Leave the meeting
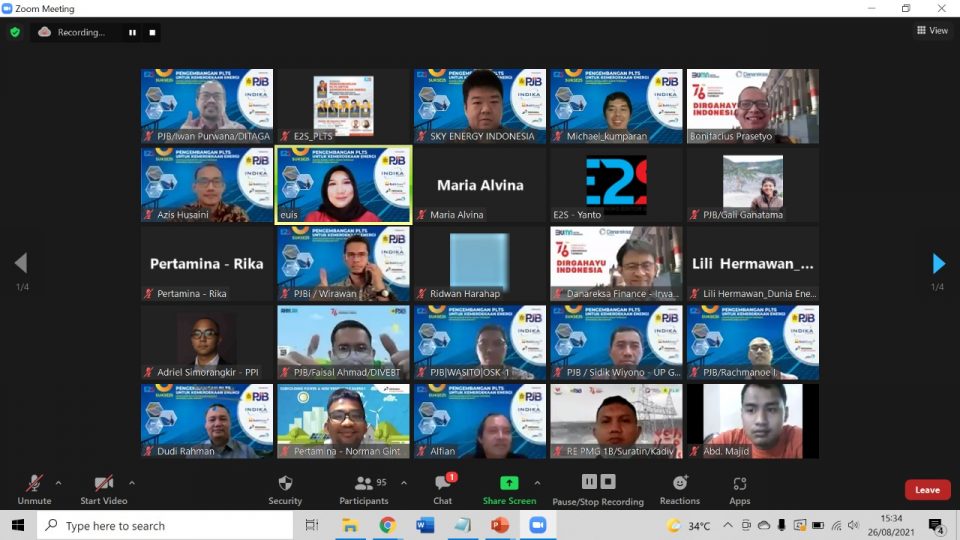The width and height of the screenshot is (960, 540). pyautogui.click(x=927, y=490)
